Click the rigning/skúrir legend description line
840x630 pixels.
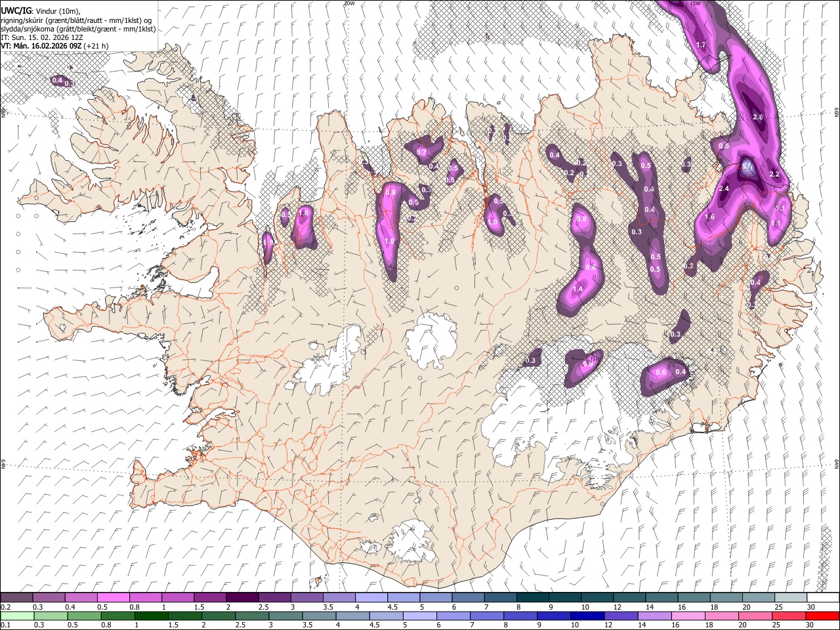(x=77, y=20)
